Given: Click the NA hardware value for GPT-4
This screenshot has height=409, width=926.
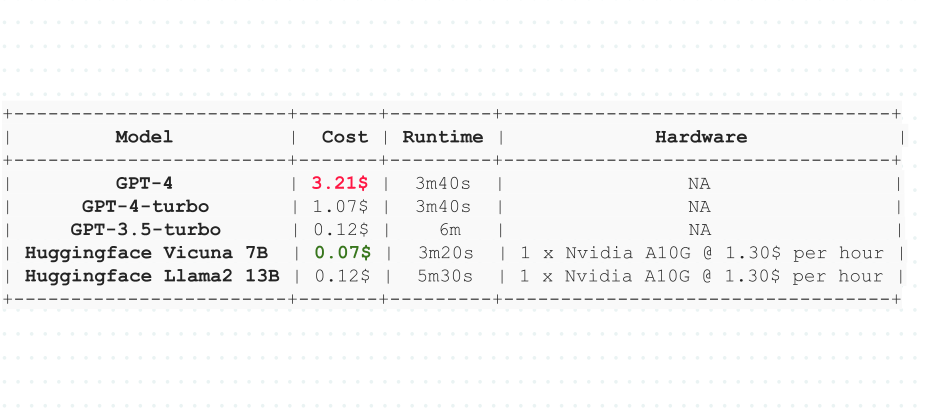Looking at the screenshot, I should click(x=699, y=183).
